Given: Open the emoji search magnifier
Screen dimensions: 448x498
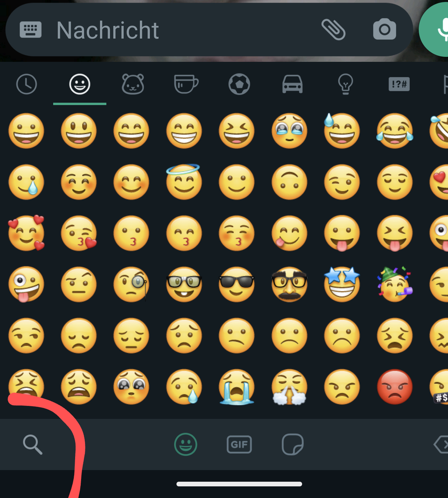Looking at the screenshot, I should click(x=33, y=445).
